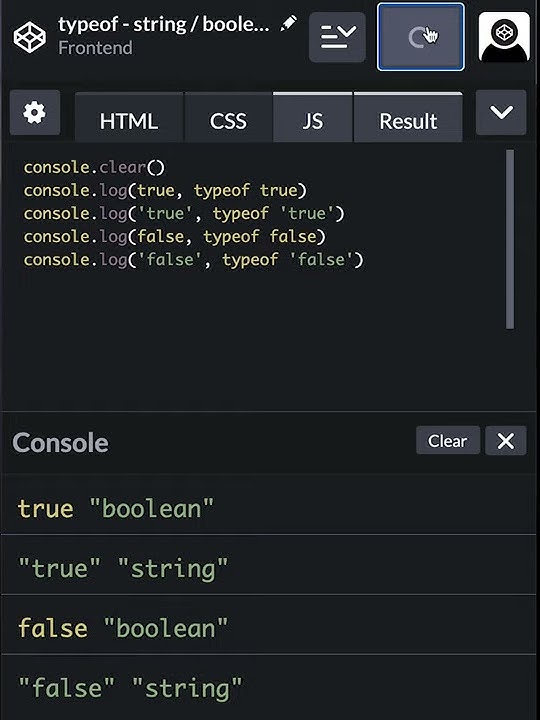Select the JS tab

click(x=312, y=119)
